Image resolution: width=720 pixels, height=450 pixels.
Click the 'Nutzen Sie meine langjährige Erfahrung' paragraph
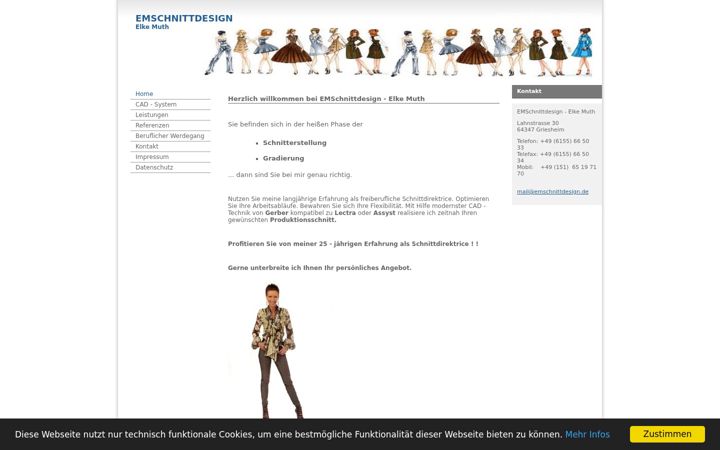(x=359, y=209)
